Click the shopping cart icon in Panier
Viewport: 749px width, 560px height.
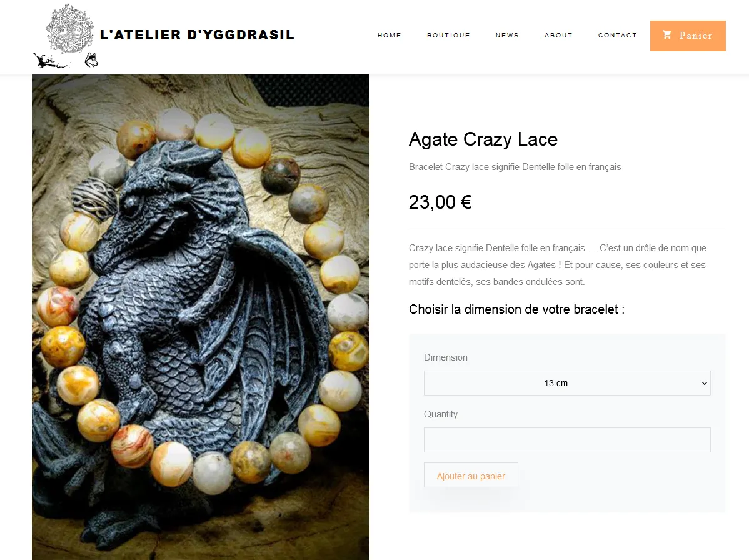pos(667,35)
